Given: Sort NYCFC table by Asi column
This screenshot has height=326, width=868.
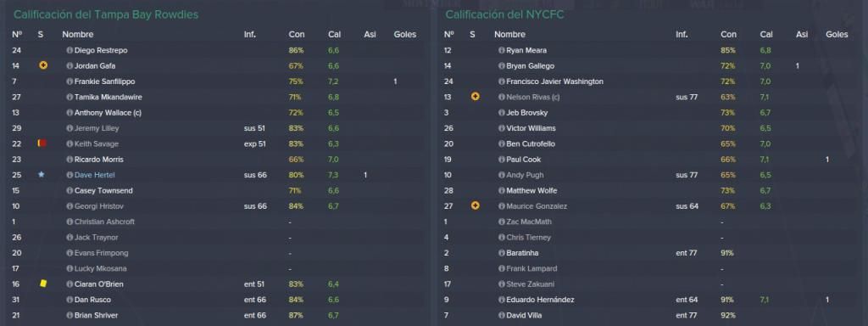Looking at the screenshot, I should [802, 34].
